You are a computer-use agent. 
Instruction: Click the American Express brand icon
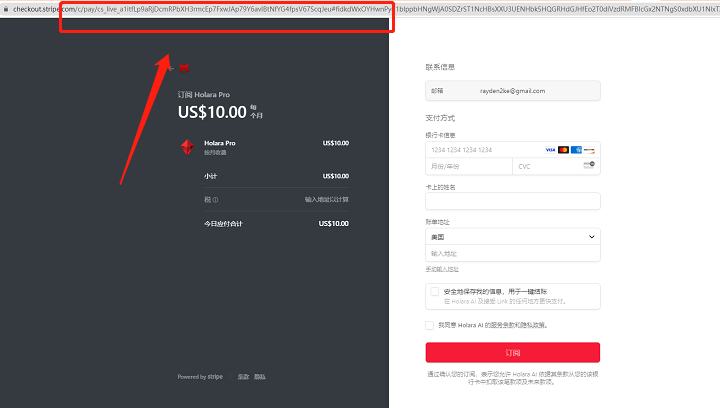pos(576,150)
